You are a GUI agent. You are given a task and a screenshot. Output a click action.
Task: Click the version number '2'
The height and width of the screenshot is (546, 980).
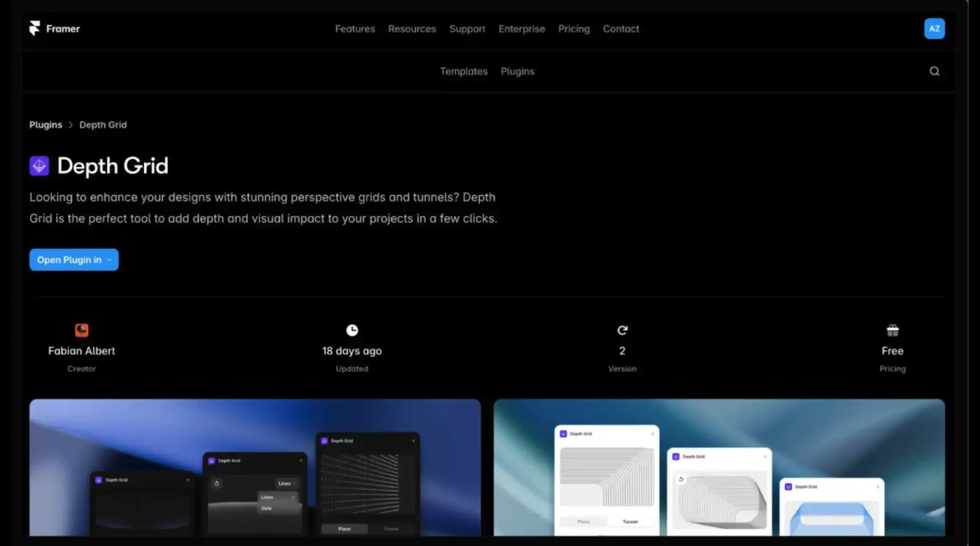click(x=622, y=351)
